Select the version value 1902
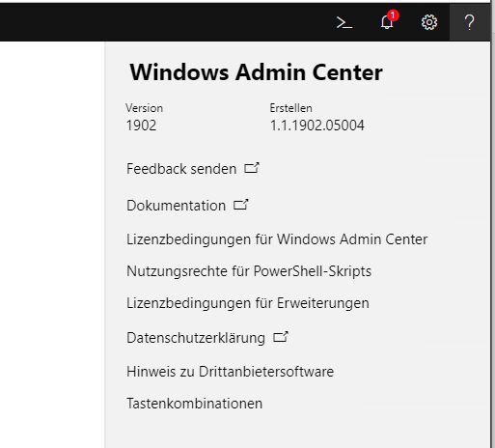 141,126
